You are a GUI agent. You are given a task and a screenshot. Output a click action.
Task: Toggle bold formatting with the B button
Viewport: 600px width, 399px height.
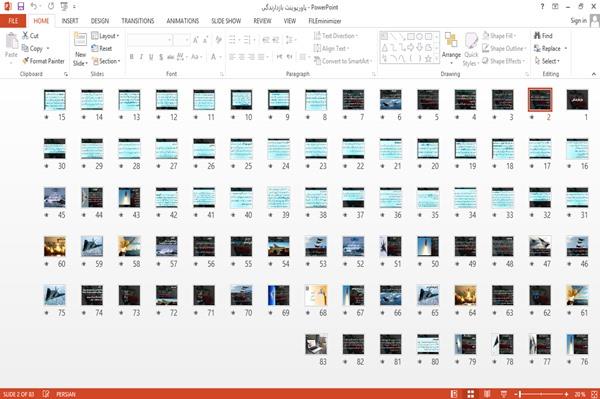132,57
